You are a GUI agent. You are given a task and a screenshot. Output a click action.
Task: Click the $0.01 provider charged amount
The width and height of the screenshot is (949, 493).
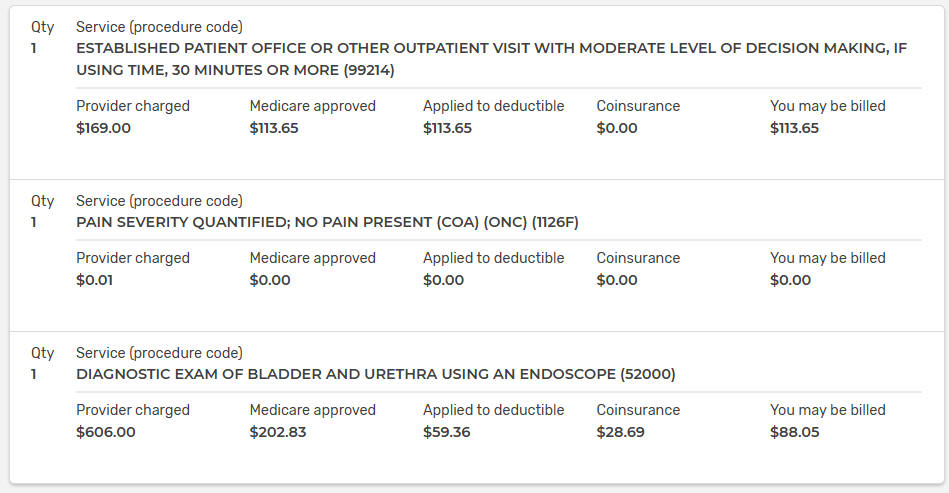click(x=94, y=280)
